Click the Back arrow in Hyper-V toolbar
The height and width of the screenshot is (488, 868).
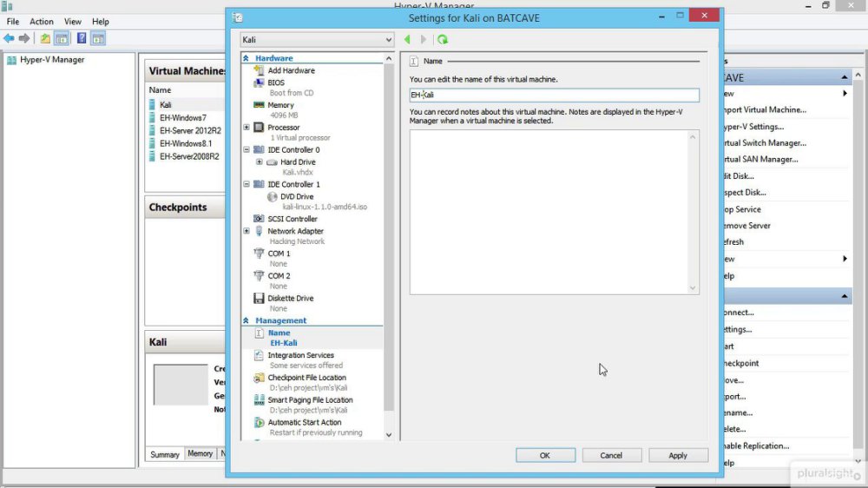click(9, 38)
